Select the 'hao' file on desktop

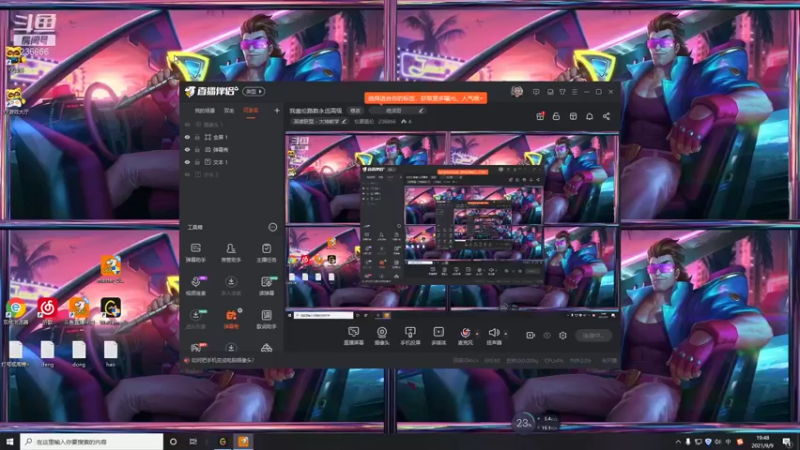pos(111,354)
